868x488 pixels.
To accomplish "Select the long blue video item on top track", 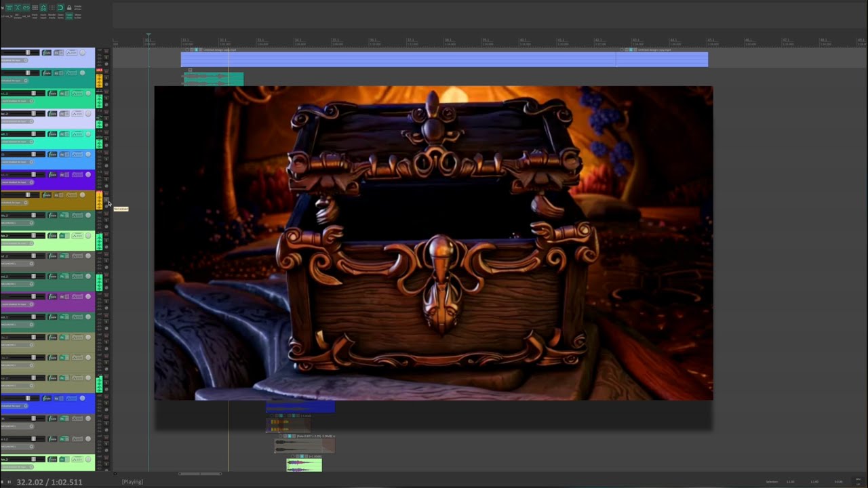I will [398, 59].
